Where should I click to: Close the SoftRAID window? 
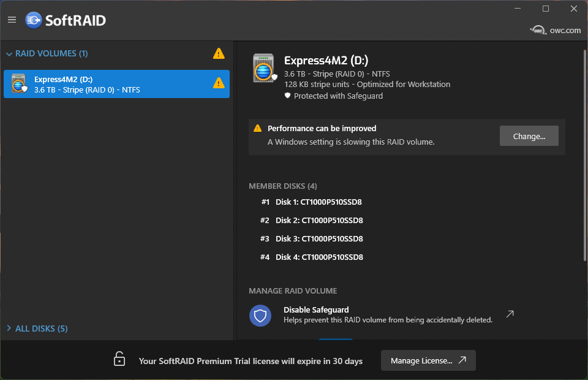(574, 8)
